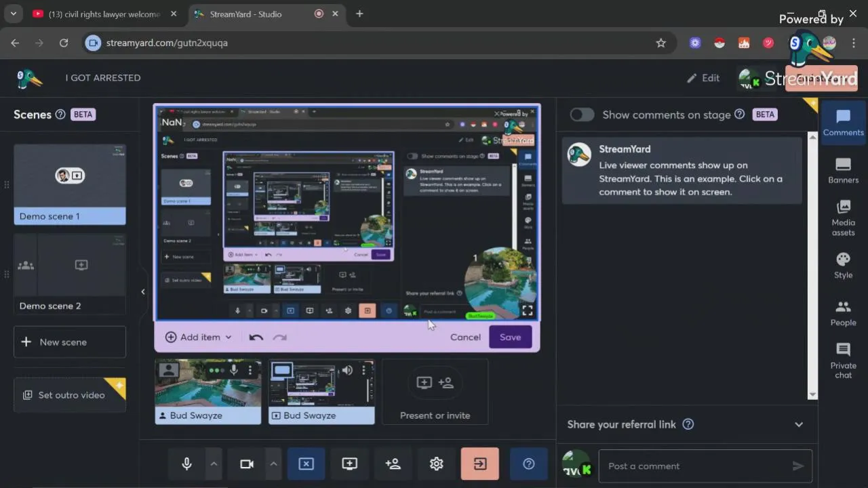This screenshot has width=868, height=488.
Task: Open the Media assets panel tab
Action: coord(843,218)
